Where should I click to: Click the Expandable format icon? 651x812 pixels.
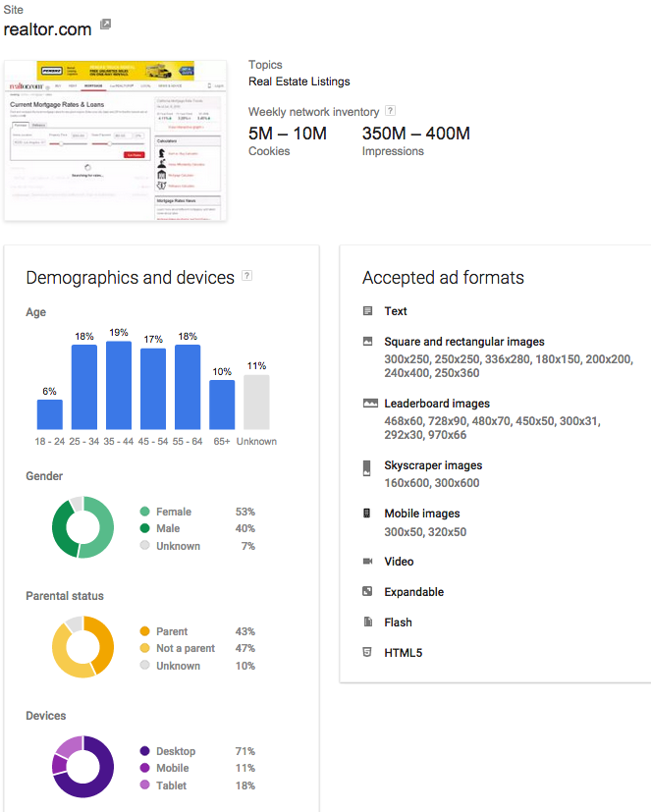(368, 592)
